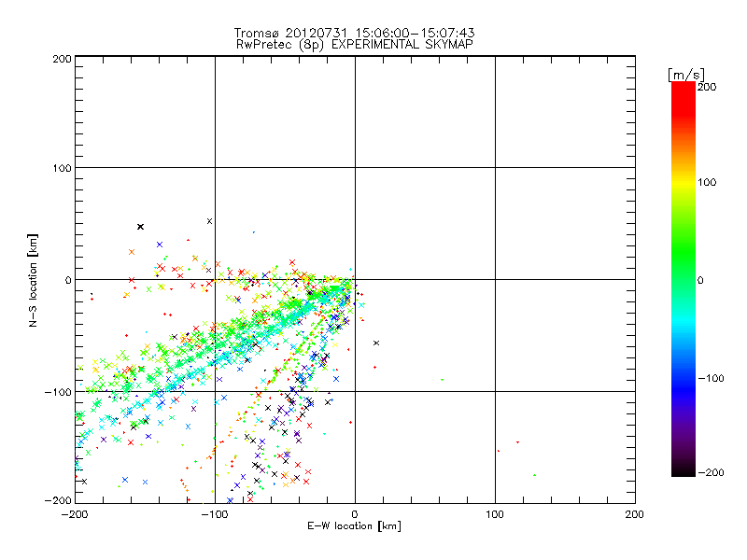
Task: Click the x-axis tick label '-200'
Action: (x=75, y=515)
